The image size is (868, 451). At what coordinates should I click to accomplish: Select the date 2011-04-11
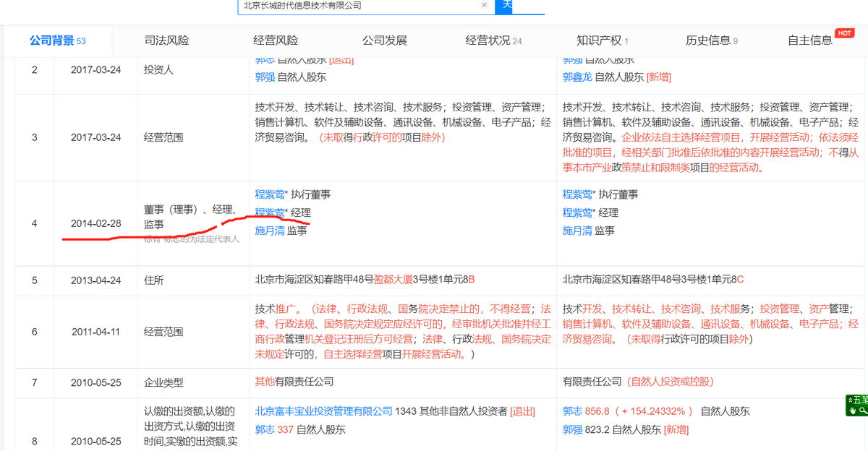click(x=96, y=332)
